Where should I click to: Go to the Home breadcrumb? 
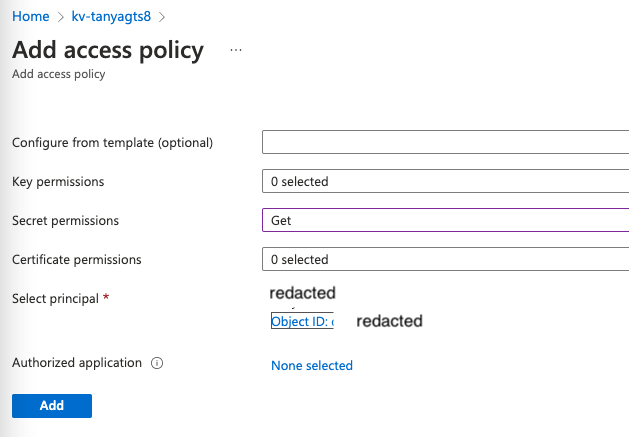(x=30, y=17)
